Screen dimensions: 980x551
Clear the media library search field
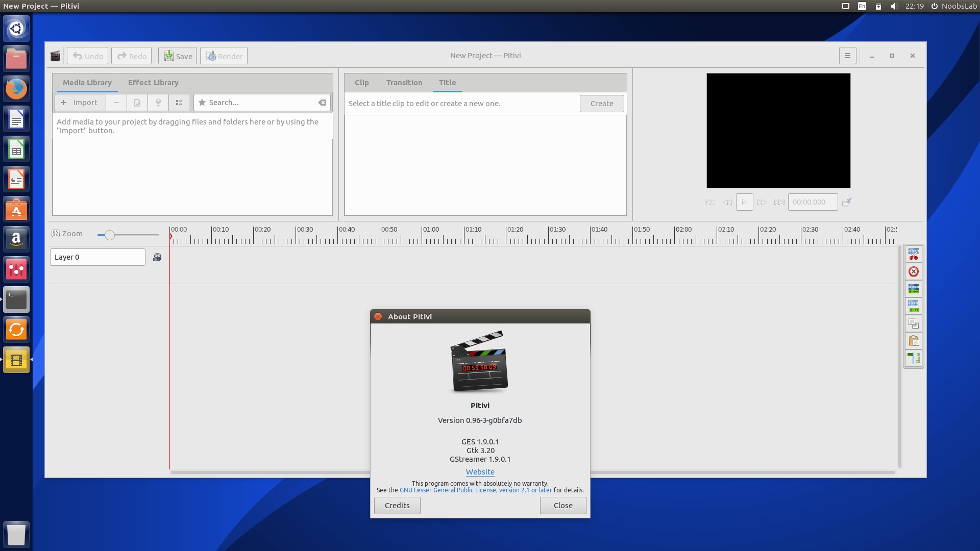[322, 103]
